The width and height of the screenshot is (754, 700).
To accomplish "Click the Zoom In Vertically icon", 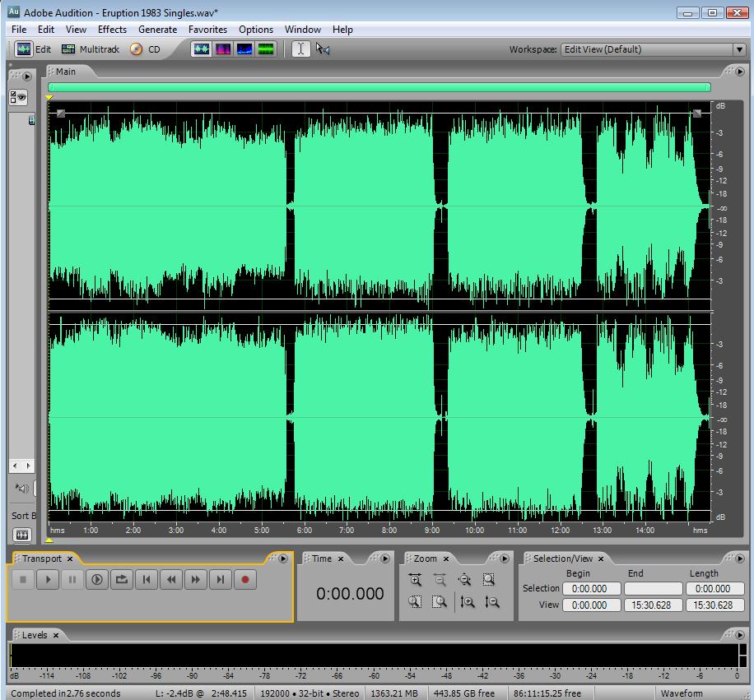I will pos(468,602).
